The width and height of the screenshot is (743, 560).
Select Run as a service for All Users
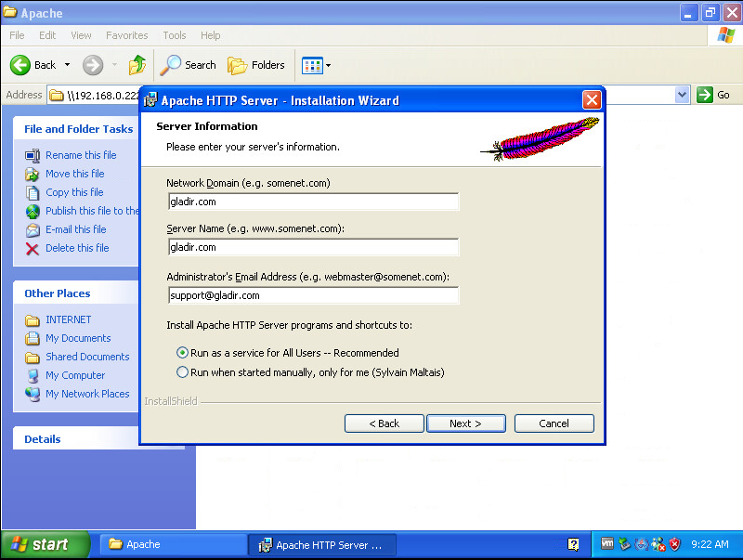pyautogui.click(x=183, y=353)
